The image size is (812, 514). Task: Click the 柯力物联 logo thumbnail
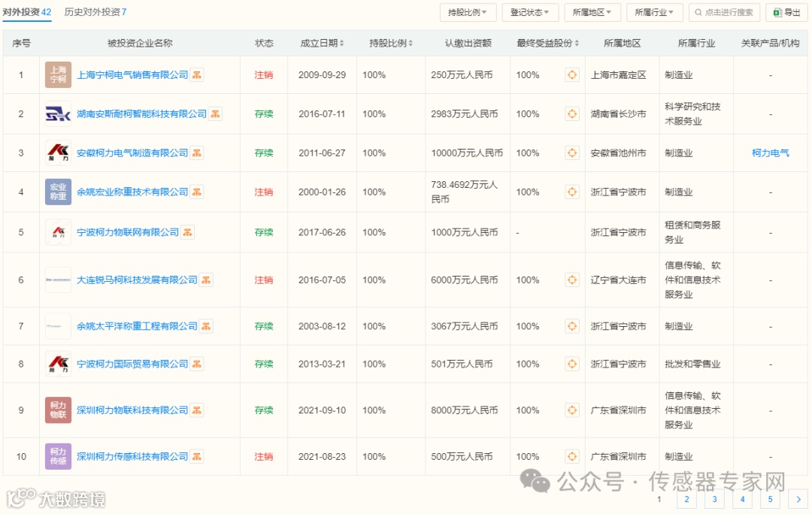pyautogui.click(x=58, y=410)
